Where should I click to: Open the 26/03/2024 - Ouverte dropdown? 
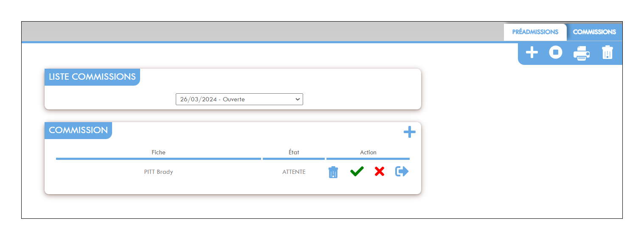click(x=239, y=99)
